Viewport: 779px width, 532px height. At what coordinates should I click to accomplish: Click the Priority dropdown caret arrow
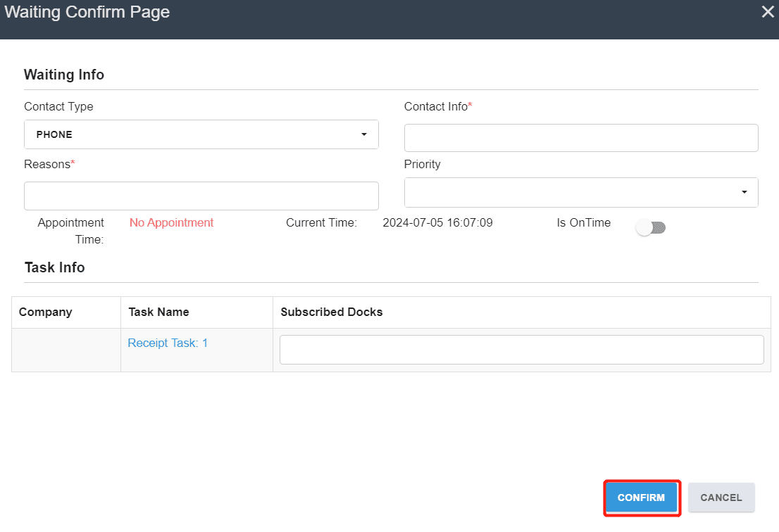click(x=744, y=193)
